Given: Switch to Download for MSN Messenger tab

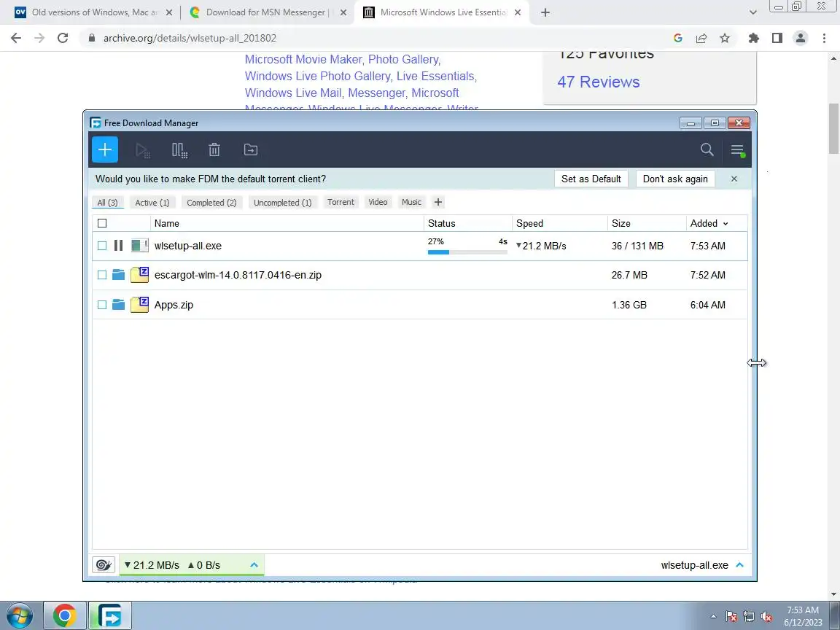Looking at the screenshot, I should point(267,12).
